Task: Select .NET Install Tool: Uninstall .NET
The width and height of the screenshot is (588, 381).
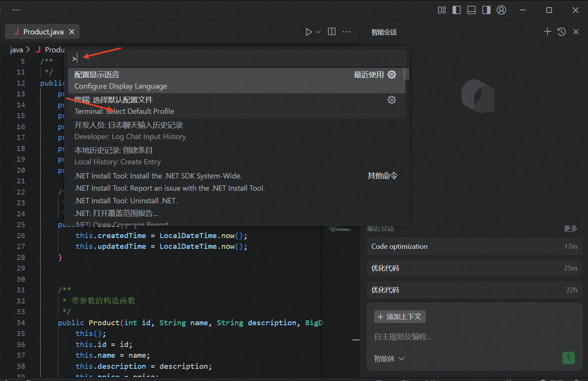Action: click(x=237, y=201)
